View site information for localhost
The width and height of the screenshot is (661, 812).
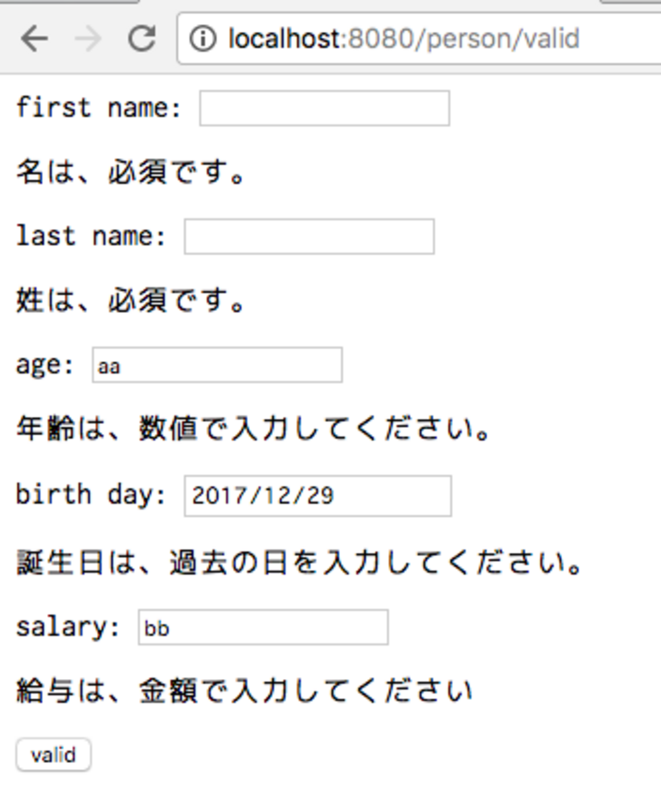(x=203, y=39)
